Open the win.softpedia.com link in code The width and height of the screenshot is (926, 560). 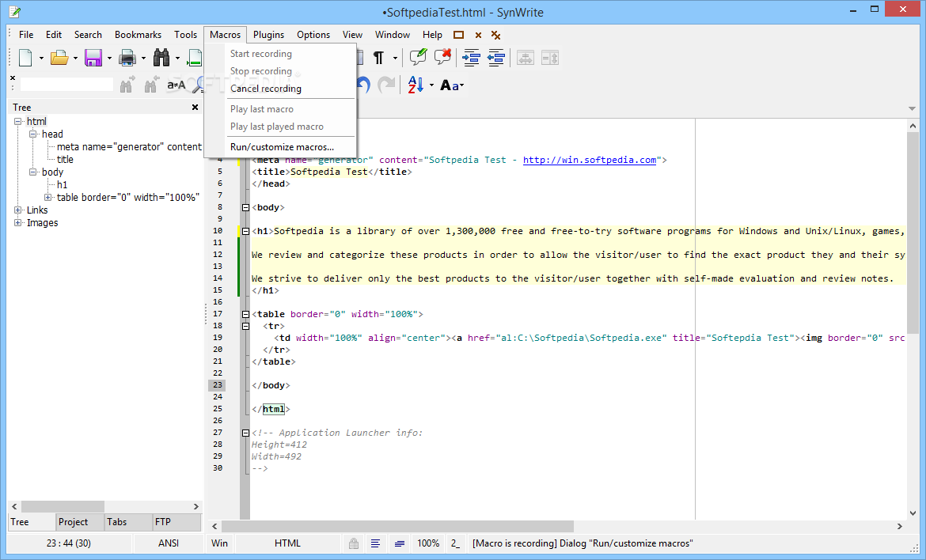590,160
